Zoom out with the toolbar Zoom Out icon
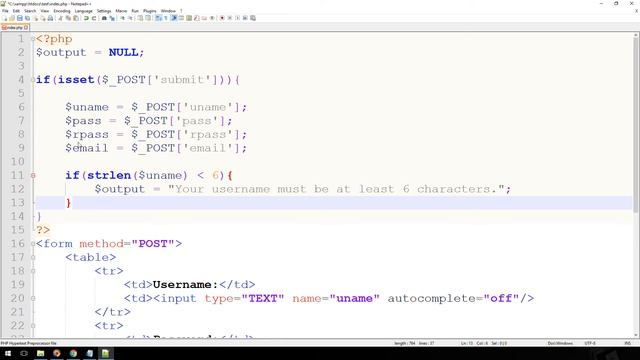Screen dimensions: 640x360 click(x=131, y=18)
